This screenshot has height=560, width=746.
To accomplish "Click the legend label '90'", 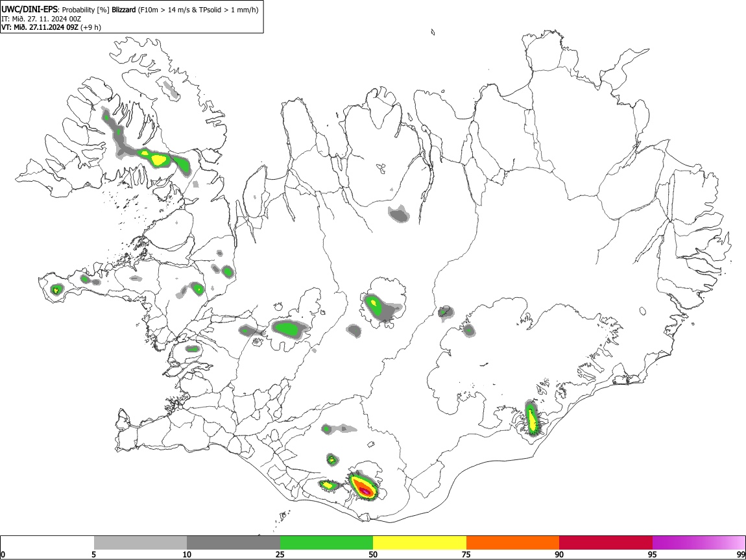I will pos(559,554).
